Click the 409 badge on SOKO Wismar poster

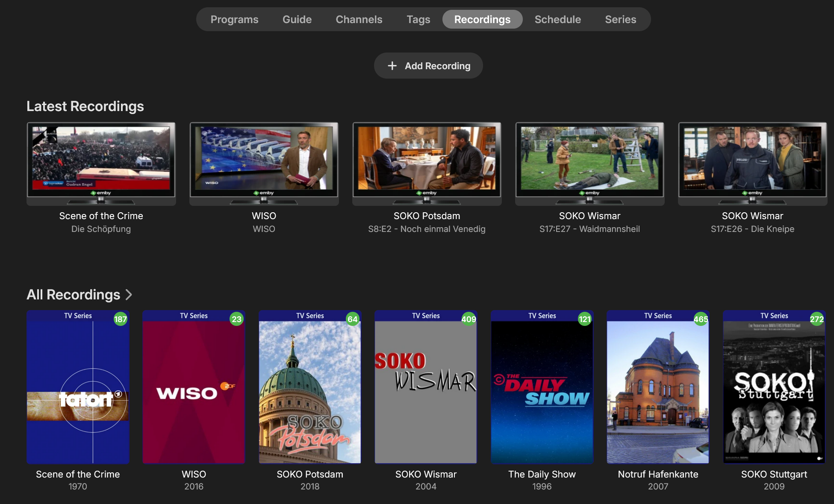(x=469, y=319)
